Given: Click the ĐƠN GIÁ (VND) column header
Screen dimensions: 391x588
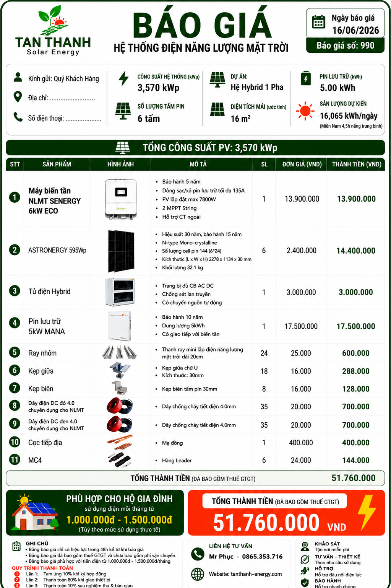Looking at the screenshot, I should click(302, 164).
